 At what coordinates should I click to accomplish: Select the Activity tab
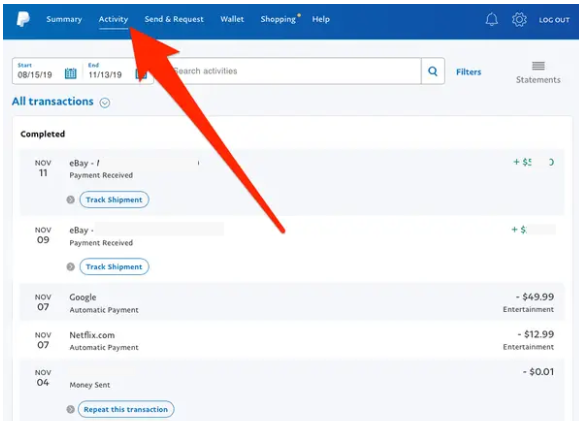[x=113, y=19]
